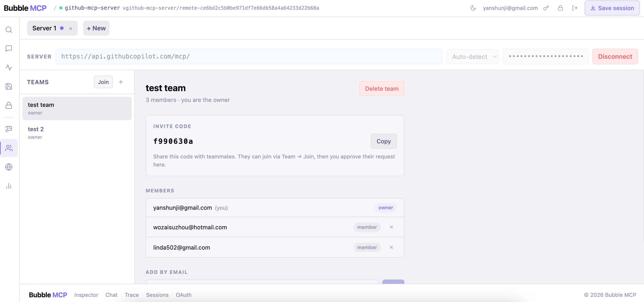The image size is (644, 302).
Task: Open Trace in the footer
Action: pyautogui.click(x=132, y=295)
